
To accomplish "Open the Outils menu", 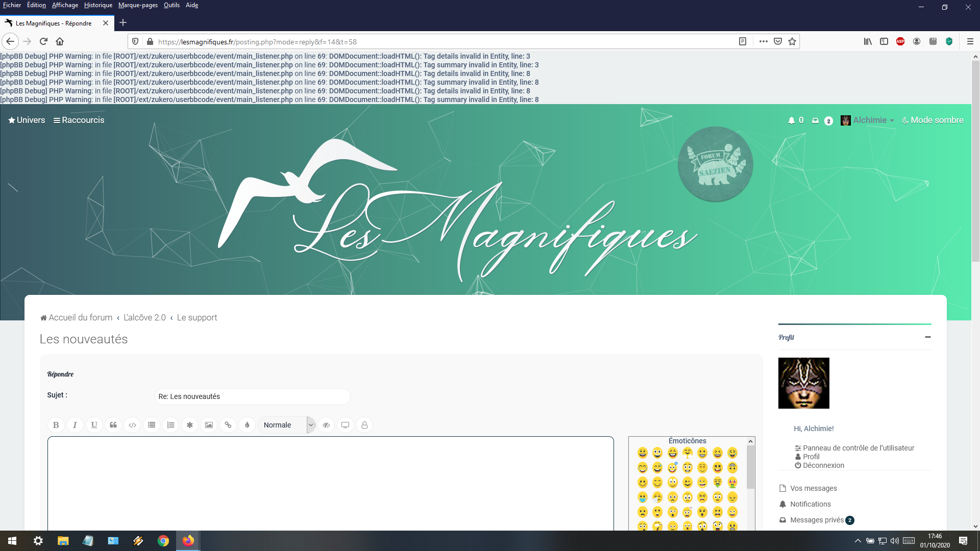I will [171, 5].
